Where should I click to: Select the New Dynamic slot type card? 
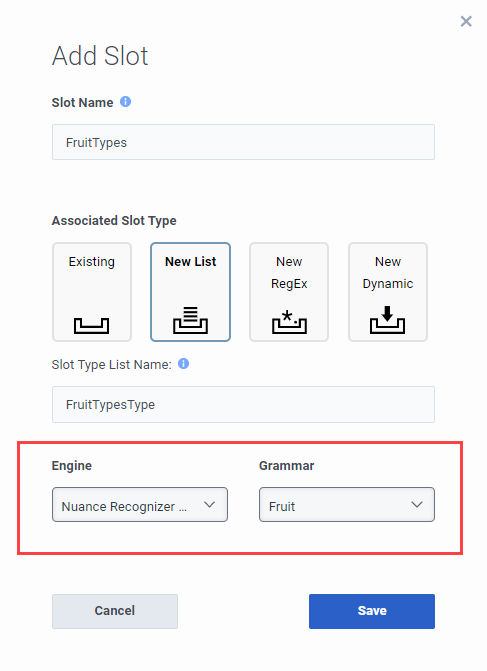pos(388,292)
